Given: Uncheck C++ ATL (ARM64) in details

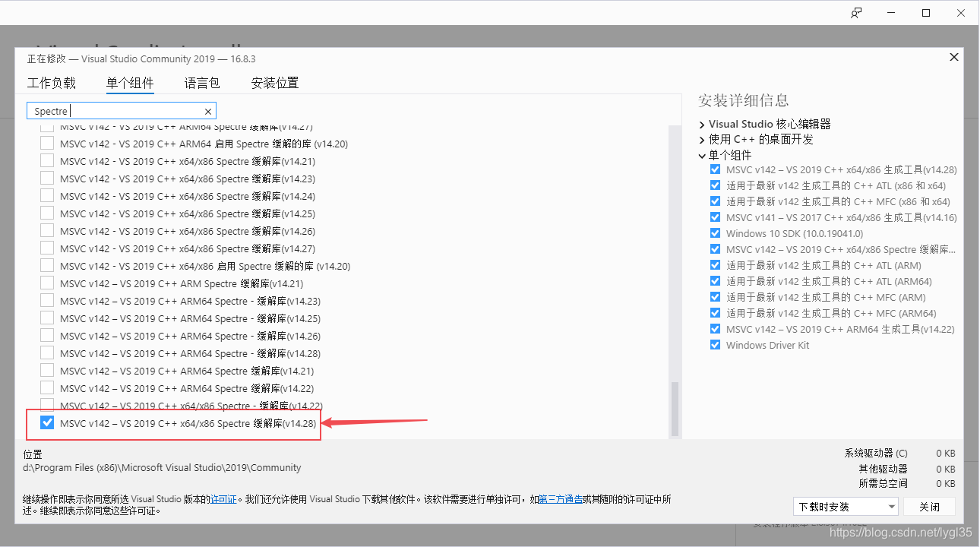Looking at the screenshot, I should pyautogui.click(x=715, y=281).
